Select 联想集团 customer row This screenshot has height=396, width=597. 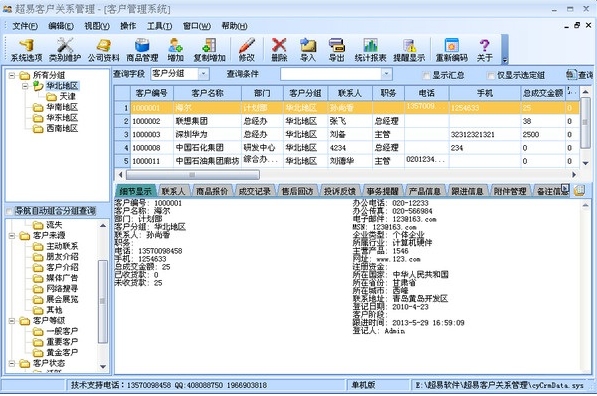click(x=346, y=121)
